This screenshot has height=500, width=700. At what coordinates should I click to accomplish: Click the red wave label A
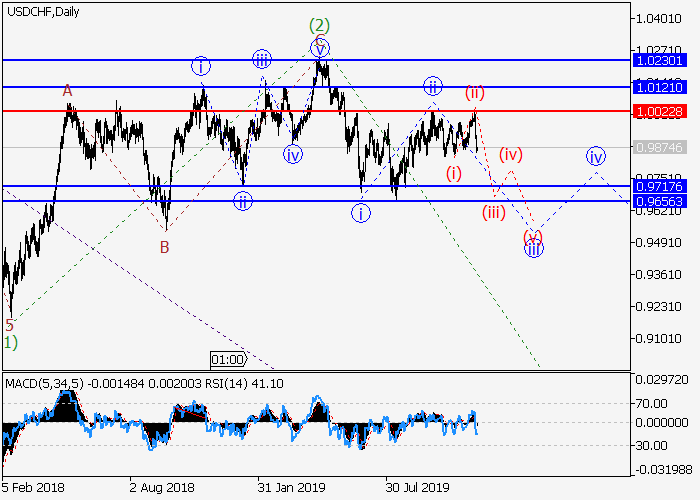point(68,91)
